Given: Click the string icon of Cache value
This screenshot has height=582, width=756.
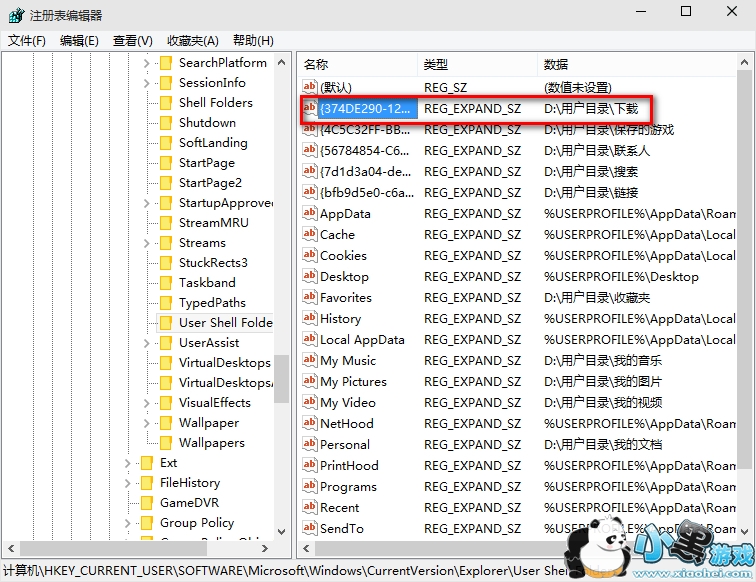Looking at the screenshot, I should [x=310, y=234].
